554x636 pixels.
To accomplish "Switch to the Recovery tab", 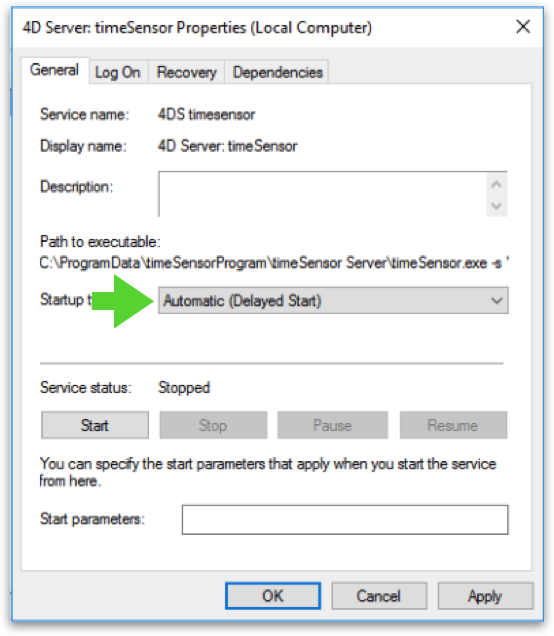I will pos(186,73).
